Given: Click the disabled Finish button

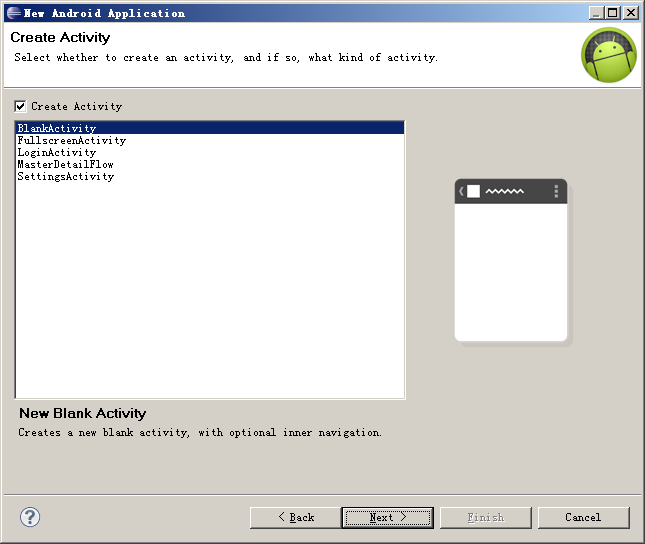Looking at the screenshot, I should (486, 517).
